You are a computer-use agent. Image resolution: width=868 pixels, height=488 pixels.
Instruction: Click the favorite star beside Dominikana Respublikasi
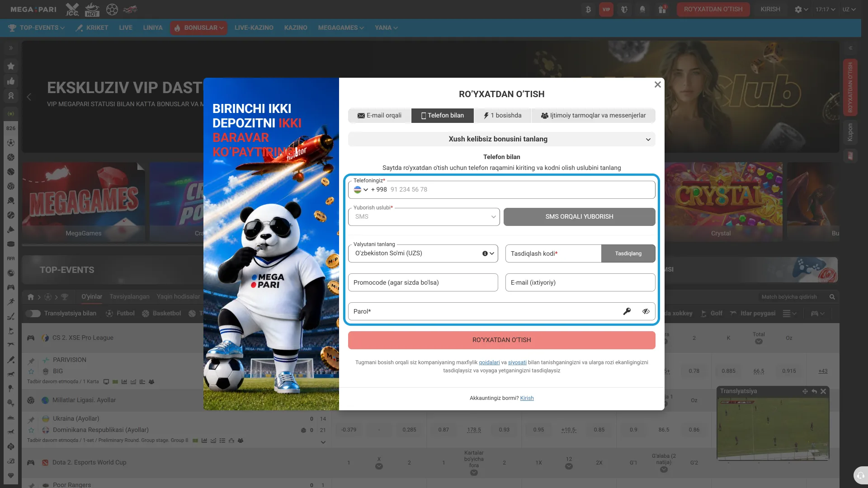(x=31, y=430)
